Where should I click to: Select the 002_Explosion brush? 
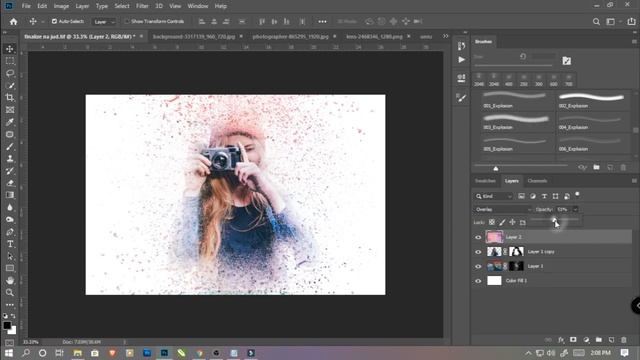[x=591, y=100]
